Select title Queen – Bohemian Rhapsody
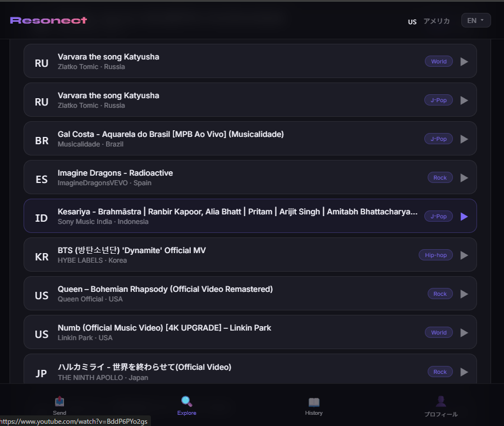 click(x=165, y=289)
